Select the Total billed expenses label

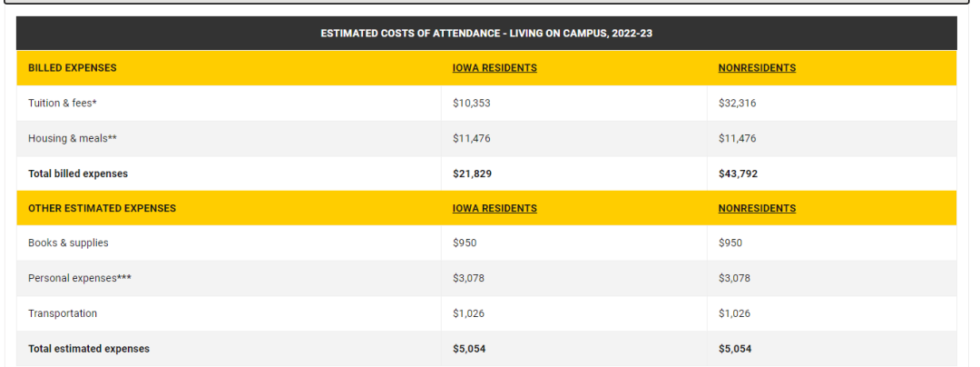[78, 174]
